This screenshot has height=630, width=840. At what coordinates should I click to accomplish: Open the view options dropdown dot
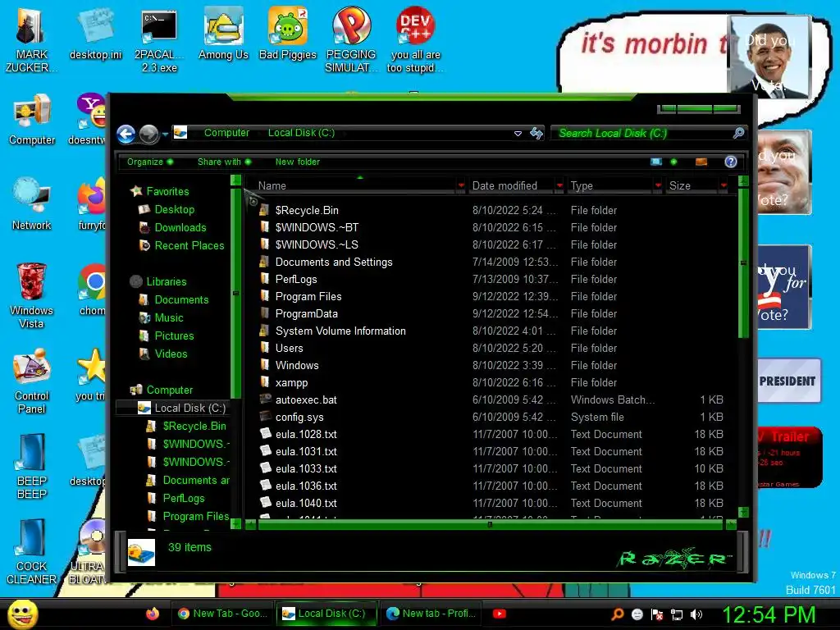pos(673,162)
